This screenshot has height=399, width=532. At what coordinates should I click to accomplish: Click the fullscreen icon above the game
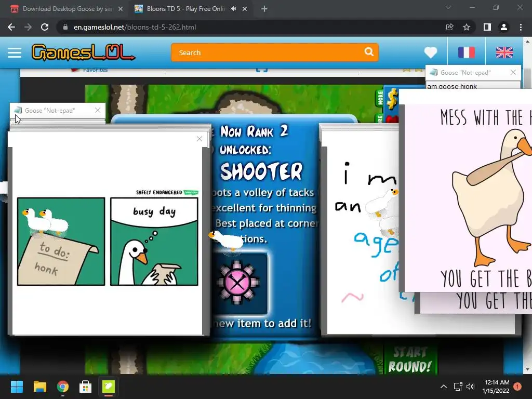(262, 70)
